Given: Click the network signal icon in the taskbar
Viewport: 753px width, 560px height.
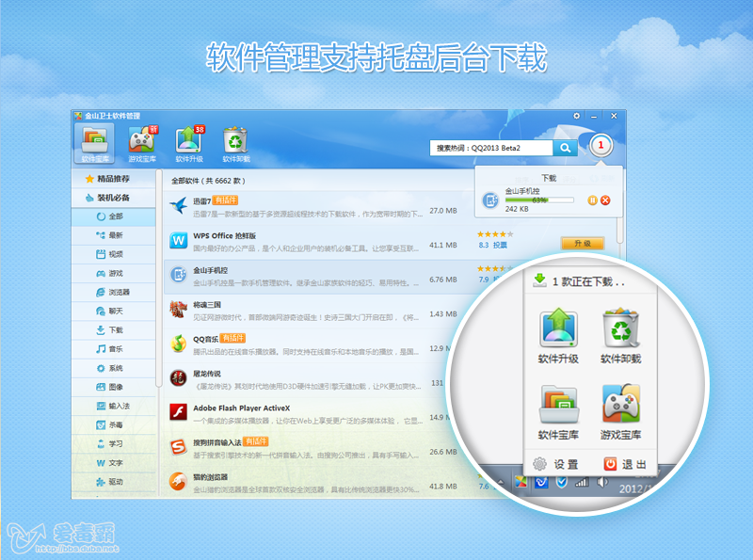Looking at the screenshot, I should tap(582, 481).
